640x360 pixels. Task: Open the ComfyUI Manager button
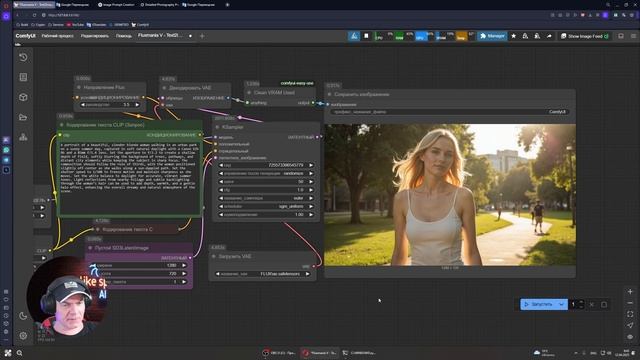point(492,36)
